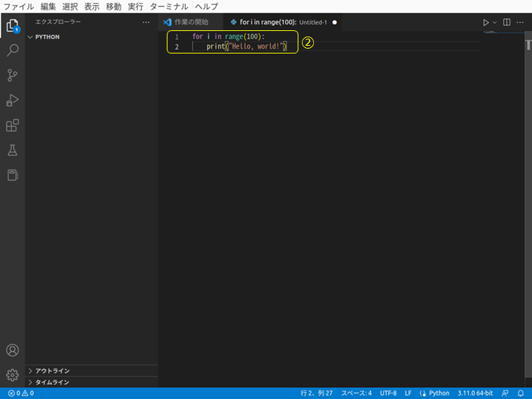Click UTF-8 encoding in status bar
Viewport: 532px width, 399px height.
pos(388,393)
